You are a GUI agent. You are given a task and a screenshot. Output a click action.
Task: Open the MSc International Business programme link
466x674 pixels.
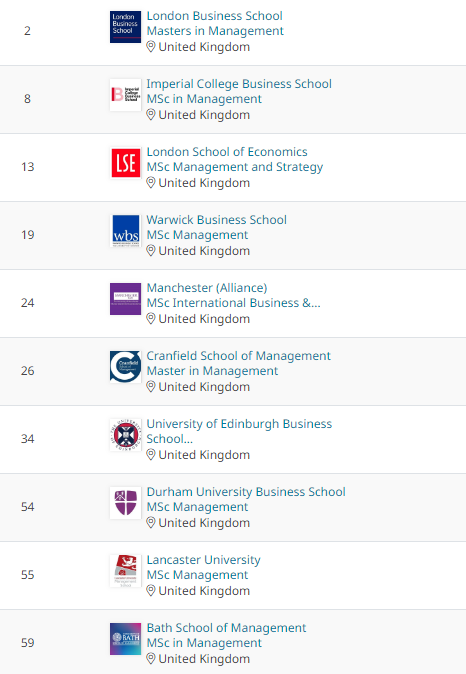233,303
